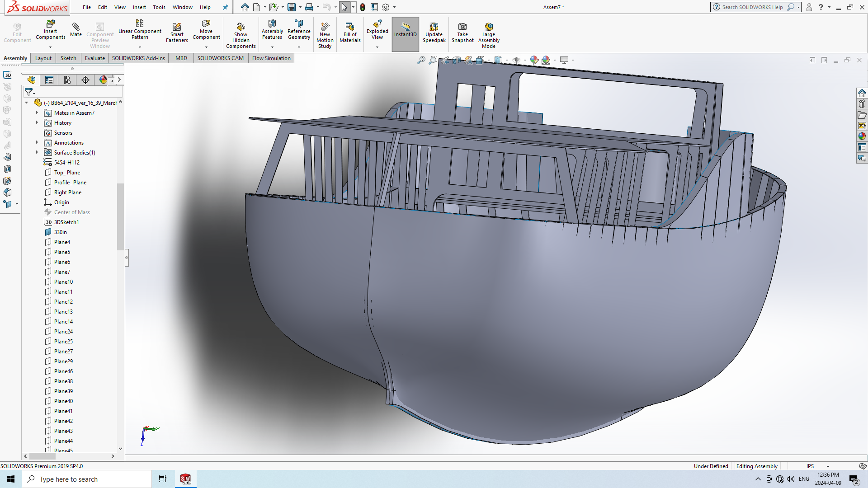The image size is (868, 488).
Task: Toggle the pin for the menu bar
Action: coord(225,7)
